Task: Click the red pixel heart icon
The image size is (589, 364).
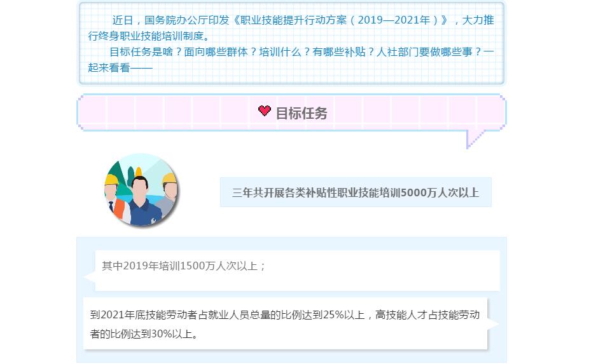Action: [265, 111]
